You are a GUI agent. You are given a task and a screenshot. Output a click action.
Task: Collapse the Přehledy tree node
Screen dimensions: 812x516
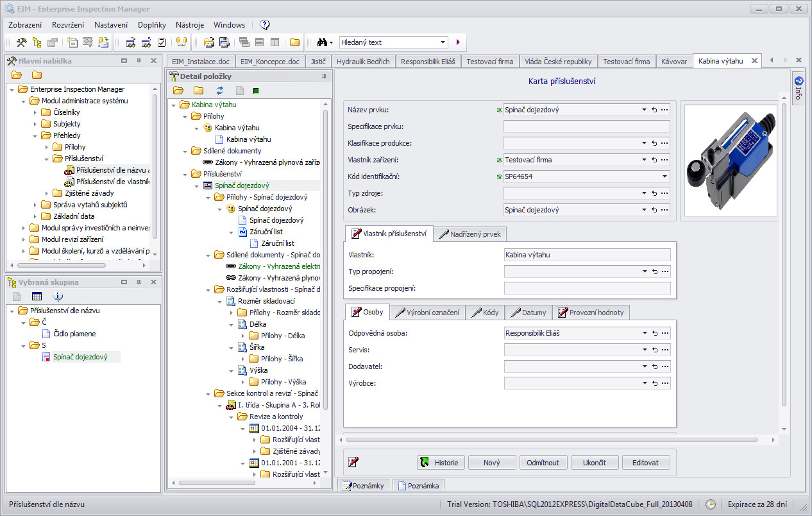click(x=36, y=135)
